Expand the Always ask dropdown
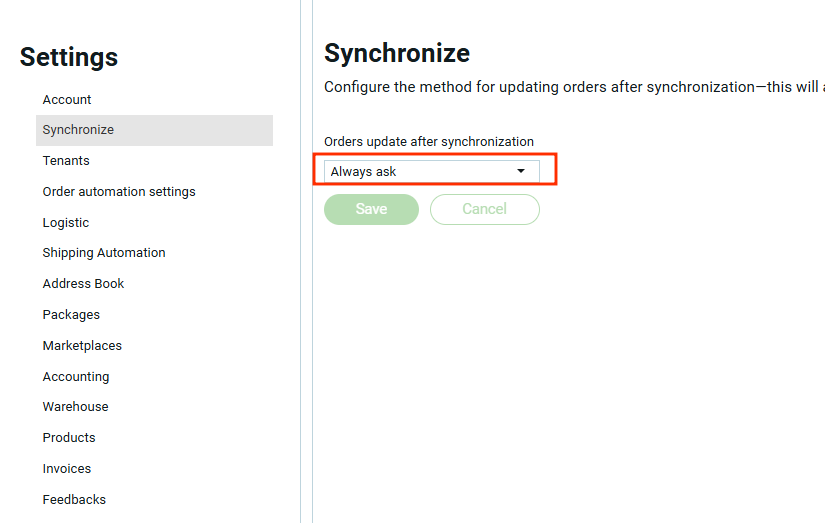The width and height of the screenshot is (825, 523). click(x=420, y=172)
